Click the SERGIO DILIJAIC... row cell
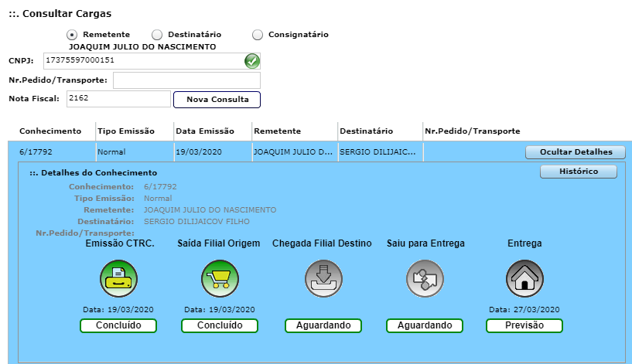The height and width of the screenshot is (364, 632). point(377,152)
